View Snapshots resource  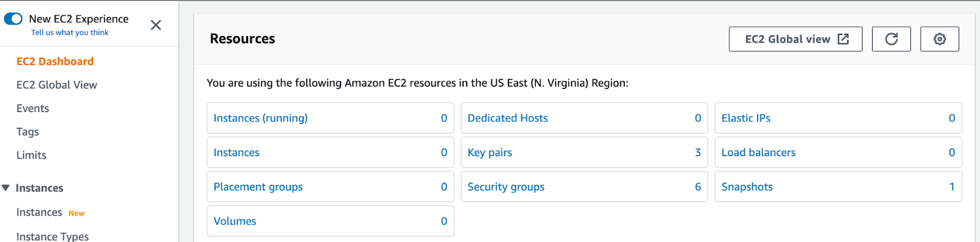click(x=747, y=187)
